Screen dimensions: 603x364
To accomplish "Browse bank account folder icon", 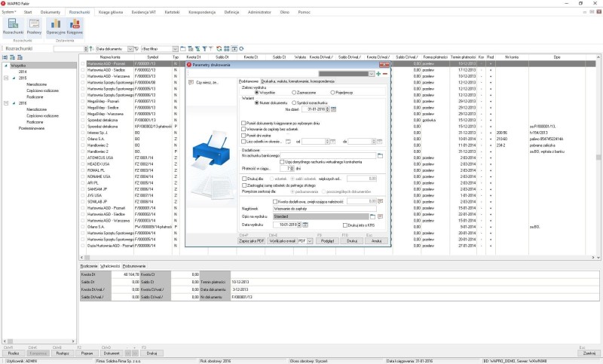I will point(381,155).
